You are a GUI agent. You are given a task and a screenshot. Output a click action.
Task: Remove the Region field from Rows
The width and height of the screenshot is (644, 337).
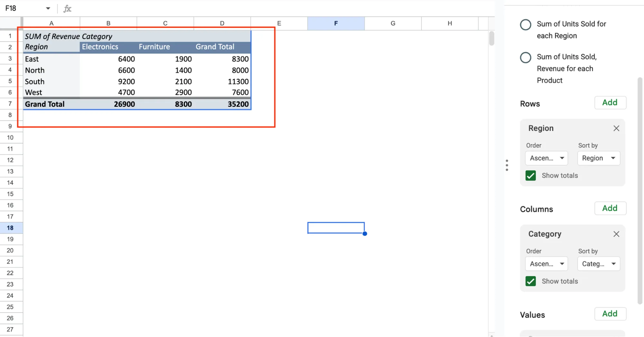616,128
